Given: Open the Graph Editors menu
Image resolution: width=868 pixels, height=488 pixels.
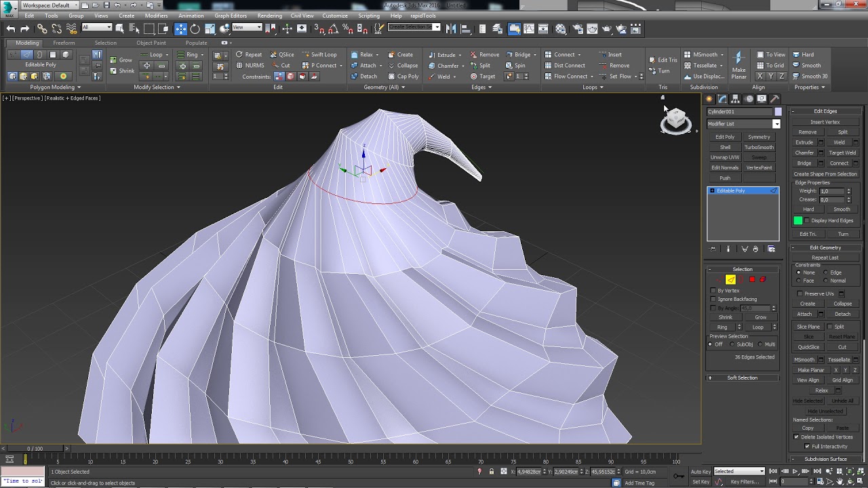Looking at the screenshot, I should (231, 16).
